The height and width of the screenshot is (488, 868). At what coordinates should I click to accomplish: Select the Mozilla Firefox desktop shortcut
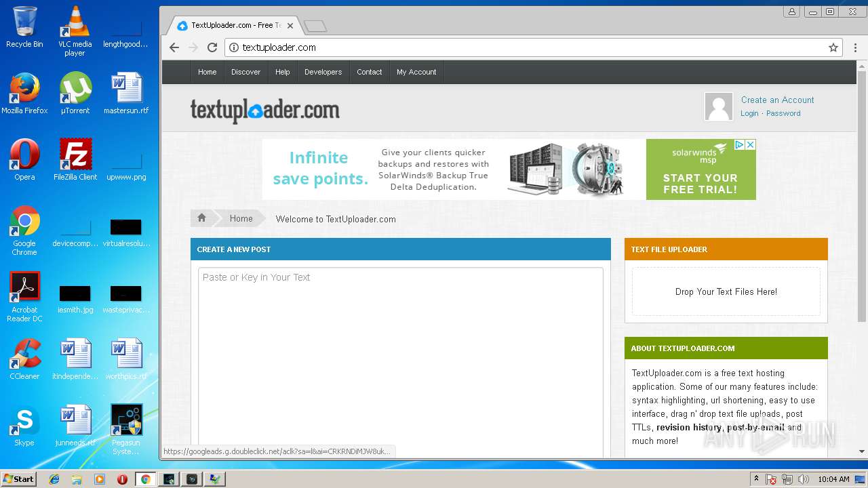[x=24, y=93]
